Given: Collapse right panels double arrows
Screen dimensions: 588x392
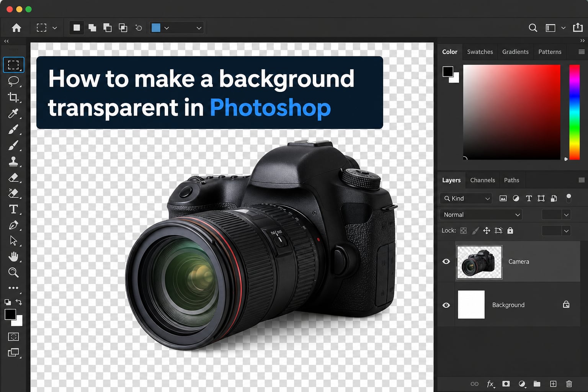Looking at the screenshot, I should pos(582,41).
